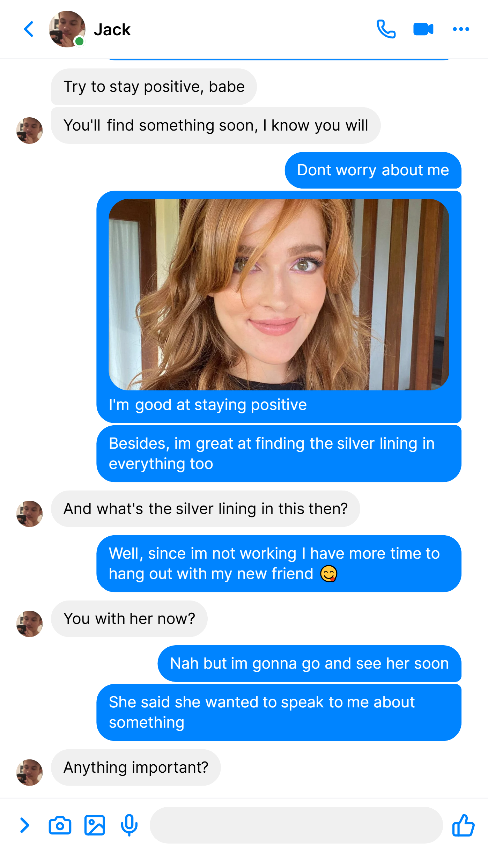Select the "Anything important?" message
This screenshot has height=868, width=488.
[136, 767]
